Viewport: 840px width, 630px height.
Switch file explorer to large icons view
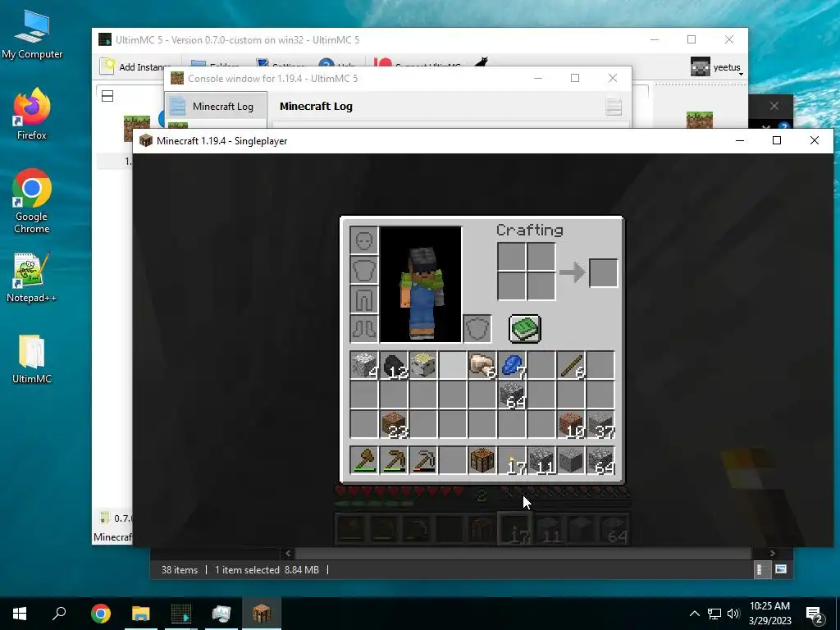coord(781,569)
